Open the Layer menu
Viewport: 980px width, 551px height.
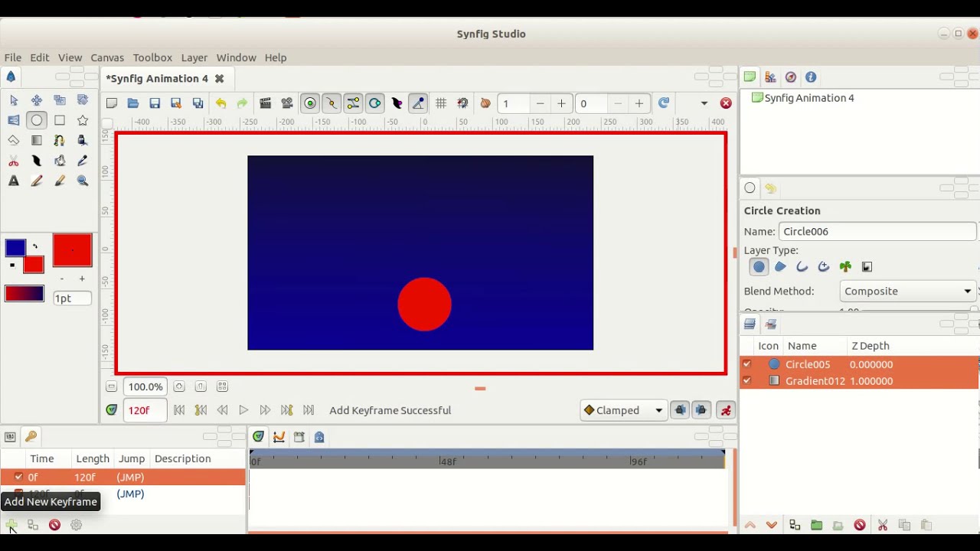tap(194, 57)
